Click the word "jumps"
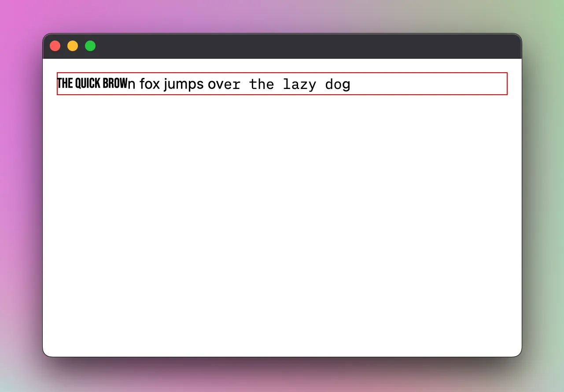The image size is (564, 392). coord(184,84)
